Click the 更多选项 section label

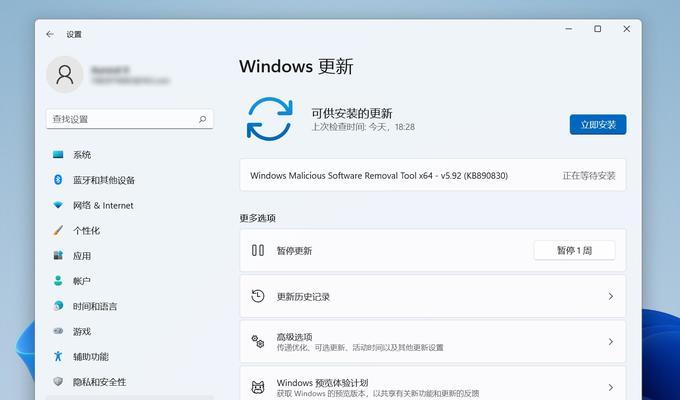[258, 218]
